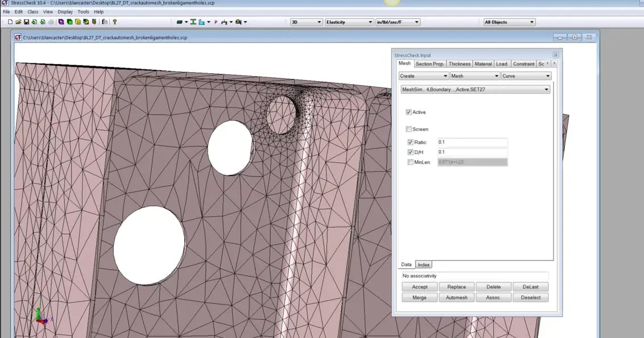Enable the MinLen checkbox
The image size is (644, 338).
411,162
